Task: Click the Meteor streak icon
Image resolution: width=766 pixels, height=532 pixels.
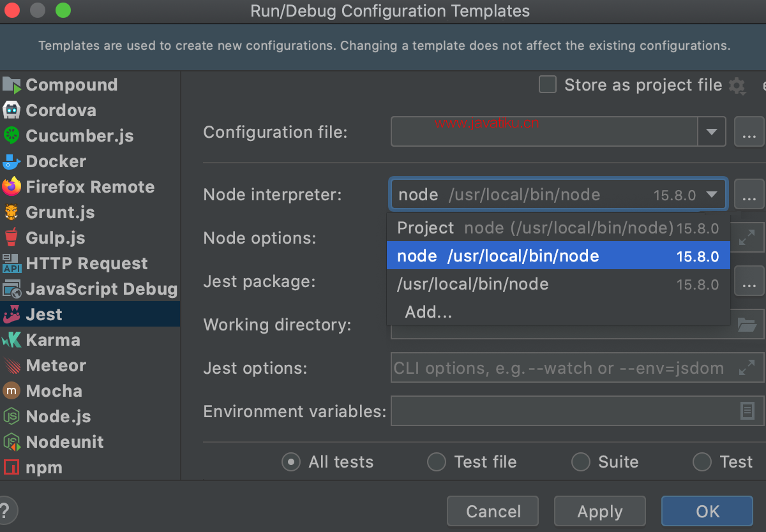Action: pos(11,366)
